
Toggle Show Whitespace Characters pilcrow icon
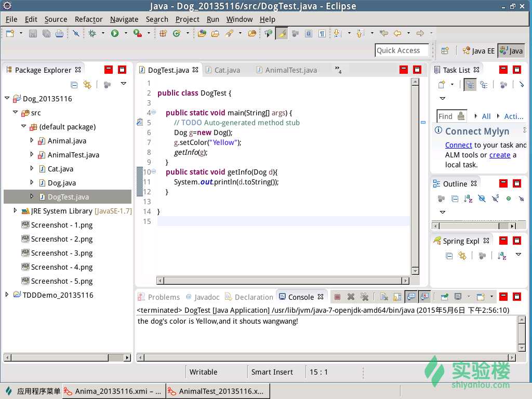(x=322, y=33)
